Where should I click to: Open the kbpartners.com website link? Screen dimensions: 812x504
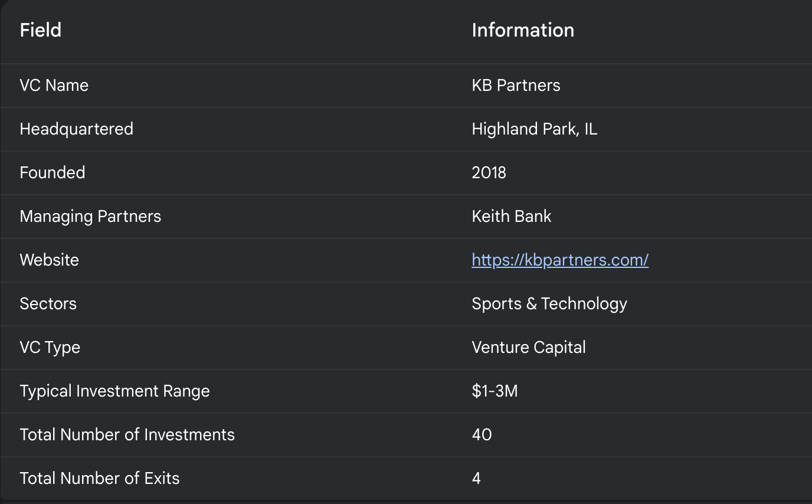[560, 260]
